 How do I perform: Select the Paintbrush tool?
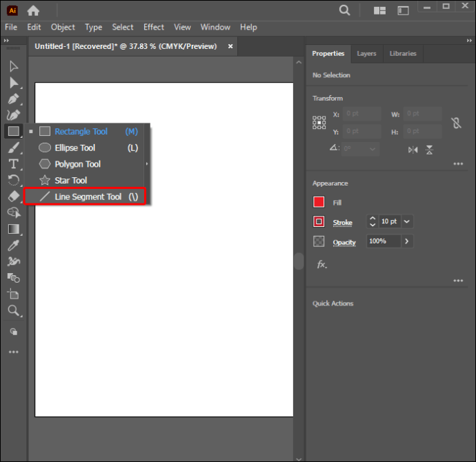point(13,148)
